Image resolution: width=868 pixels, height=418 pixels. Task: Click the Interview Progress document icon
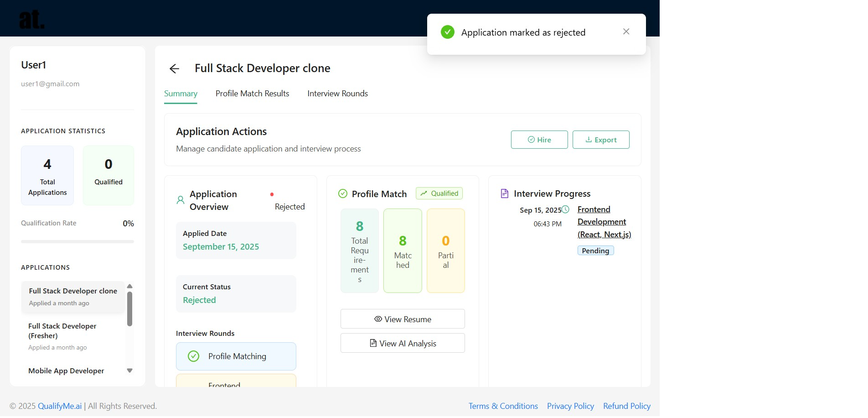click(x=505, y=194)
